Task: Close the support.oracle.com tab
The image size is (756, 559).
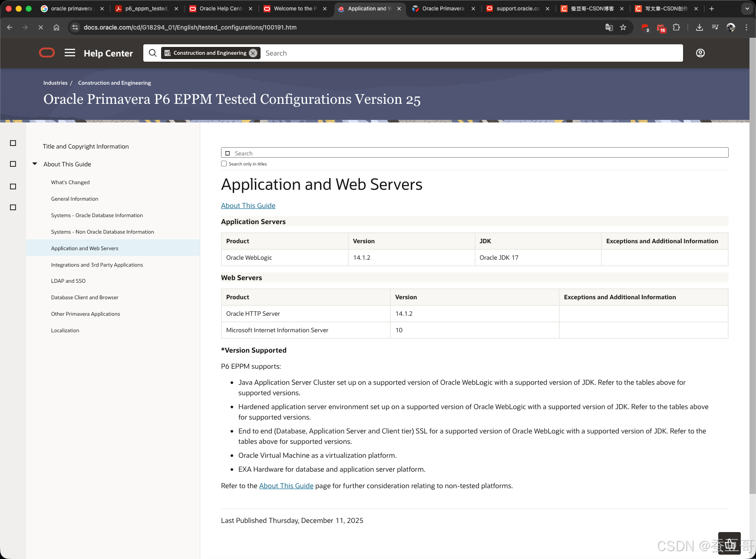Action: [x=548, y=9]
